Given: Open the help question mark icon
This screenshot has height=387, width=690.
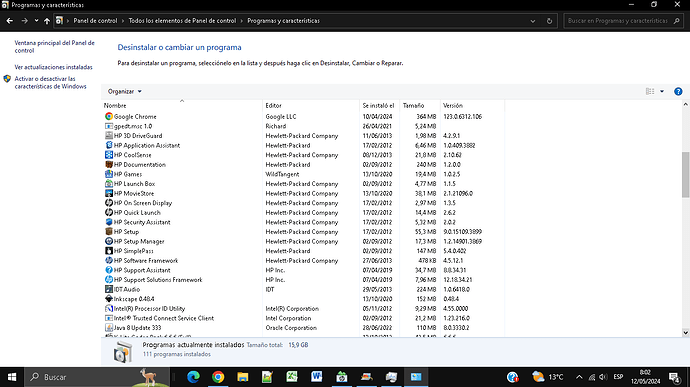Looking at the screenshot, I should coord(678,92).
